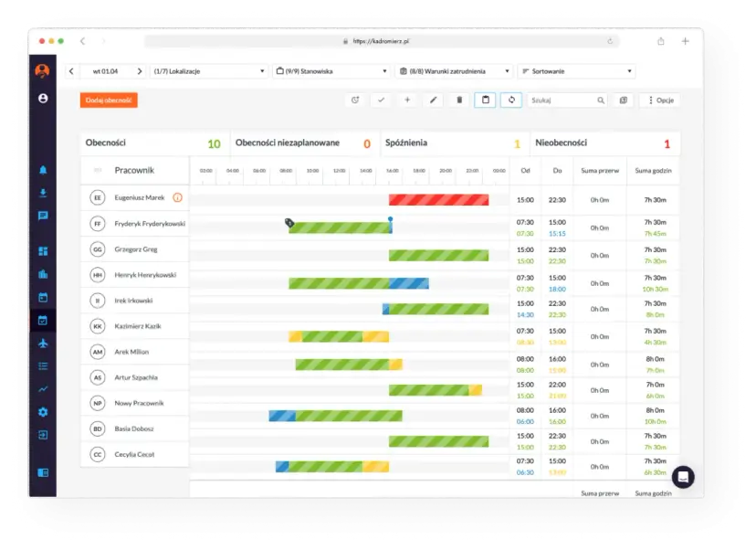Open the chat messages sidebar icon
This screenshot has width=756, height=550.
point(42,217)
